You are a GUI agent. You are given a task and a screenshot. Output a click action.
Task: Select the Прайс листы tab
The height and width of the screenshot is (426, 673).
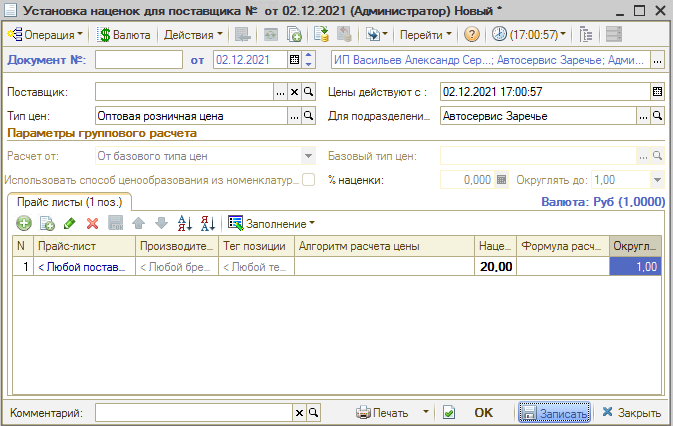click(68, 202)
